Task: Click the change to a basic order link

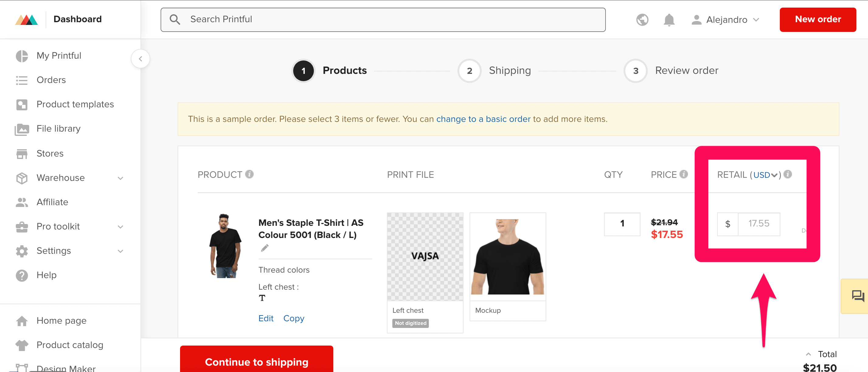Action: tap(483, 119)
